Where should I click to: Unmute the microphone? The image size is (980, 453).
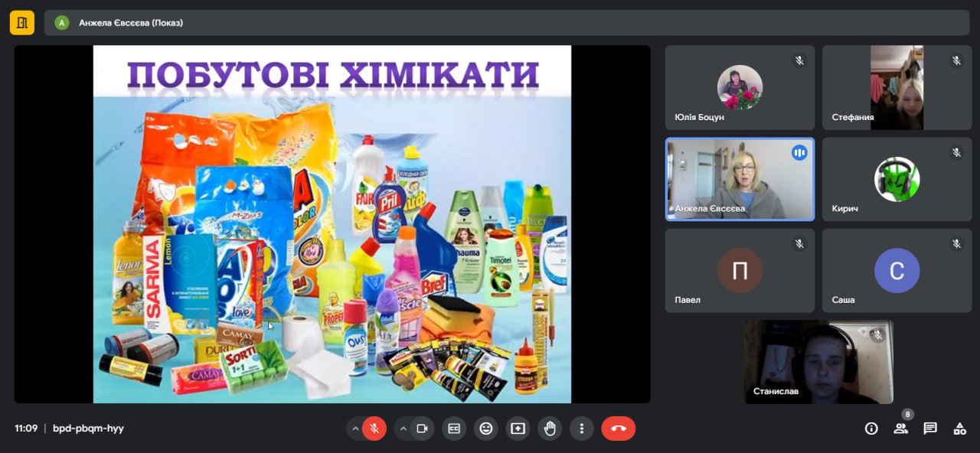pos(374,429)
